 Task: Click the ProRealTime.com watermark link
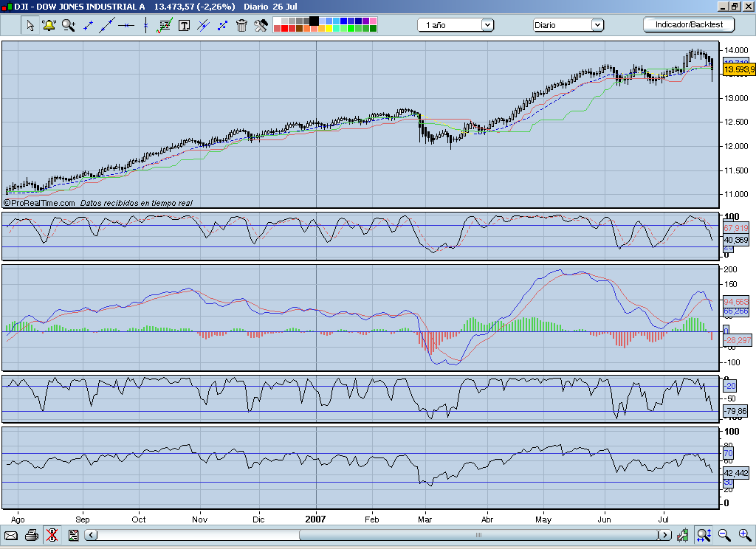[x=40, y=202]
